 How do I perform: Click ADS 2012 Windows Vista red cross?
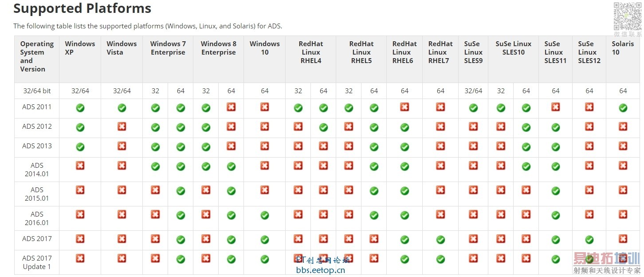[122, 127]
